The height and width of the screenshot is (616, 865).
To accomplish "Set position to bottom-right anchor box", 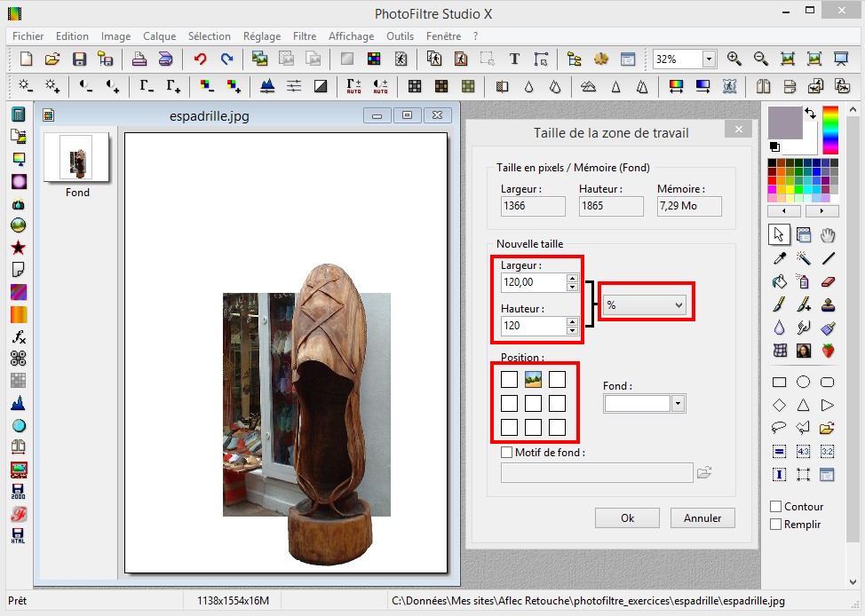I will click(x=557, y=427).
